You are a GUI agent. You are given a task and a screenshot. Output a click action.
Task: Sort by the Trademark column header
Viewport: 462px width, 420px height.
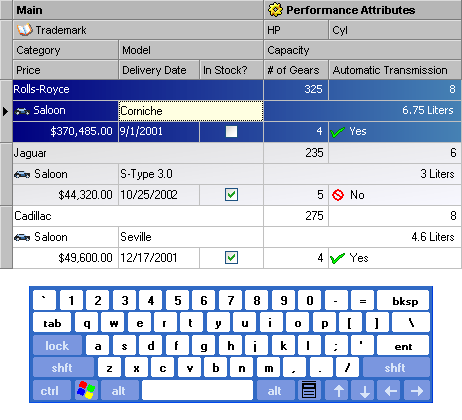click(138, 30)
